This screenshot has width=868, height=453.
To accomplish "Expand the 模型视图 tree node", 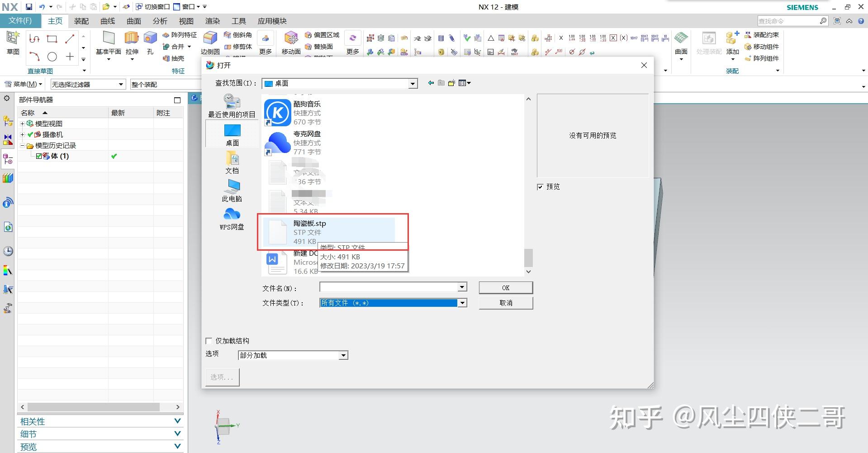I will point(22,123).
